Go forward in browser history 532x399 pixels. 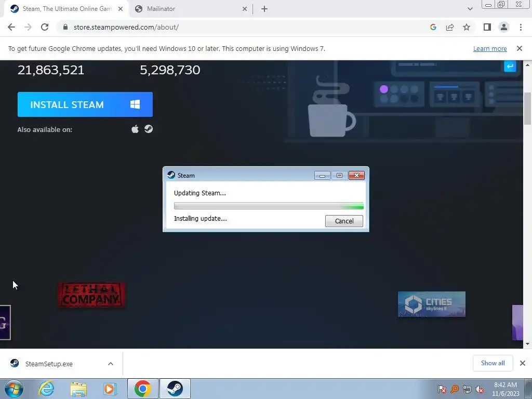click(x=28, y=27)
